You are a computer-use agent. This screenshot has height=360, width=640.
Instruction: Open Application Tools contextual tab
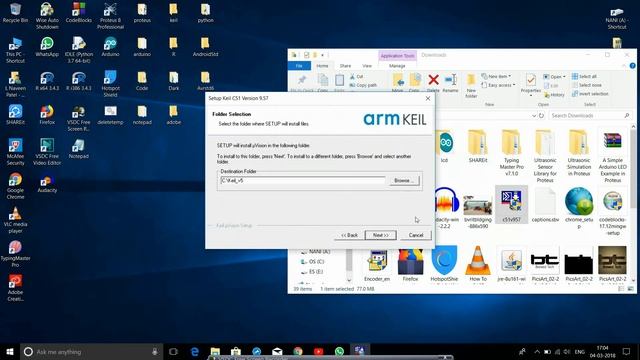coord(397,56)
